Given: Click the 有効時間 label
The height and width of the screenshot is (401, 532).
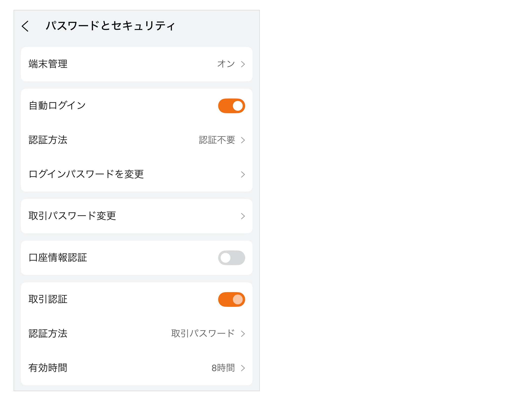Looking at the screenshot, I should point(48,368).
